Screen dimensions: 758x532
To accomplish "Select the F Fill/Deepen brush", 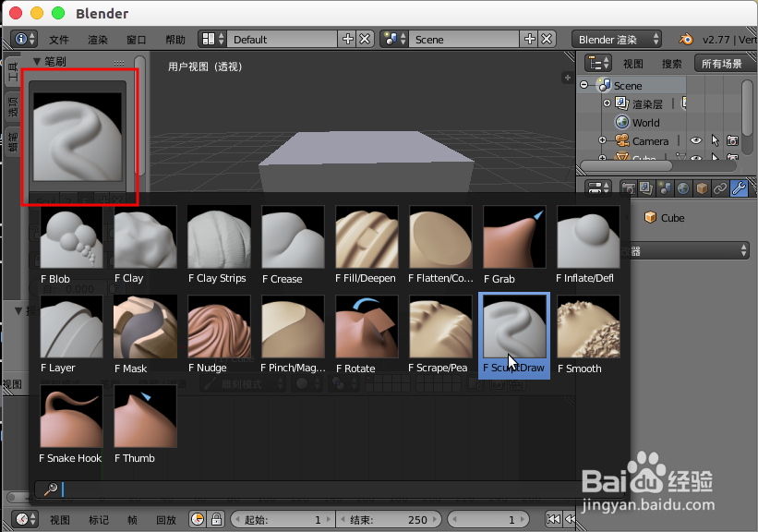I will (367, 245).
